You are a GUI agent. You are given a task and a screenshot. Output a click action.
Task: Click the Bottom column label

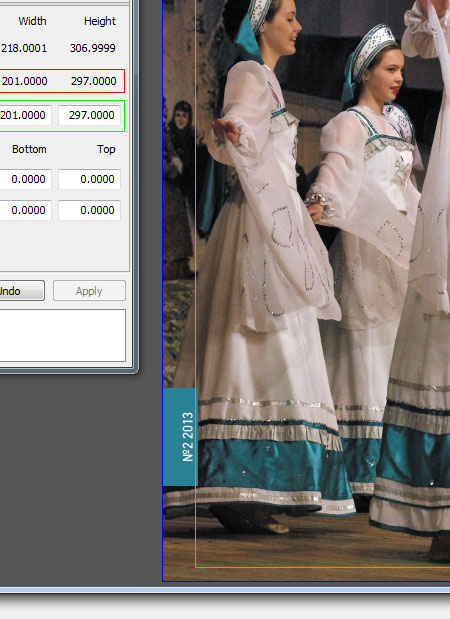click(29, 149)
